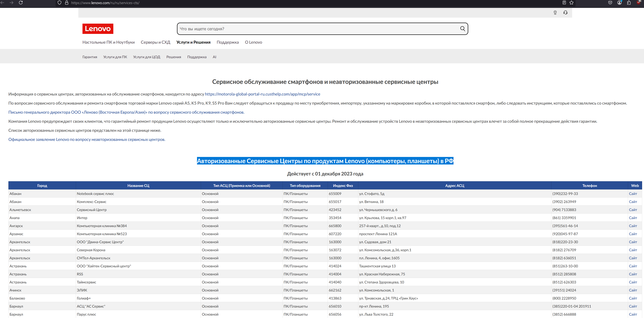
Task: Bookmark this page with star icon
Action: 571,3
